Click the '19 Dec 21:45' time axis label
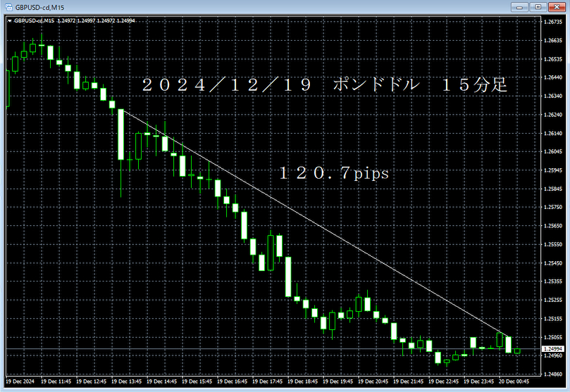Screen dimensions: 570x392 (x=409, y=381)
